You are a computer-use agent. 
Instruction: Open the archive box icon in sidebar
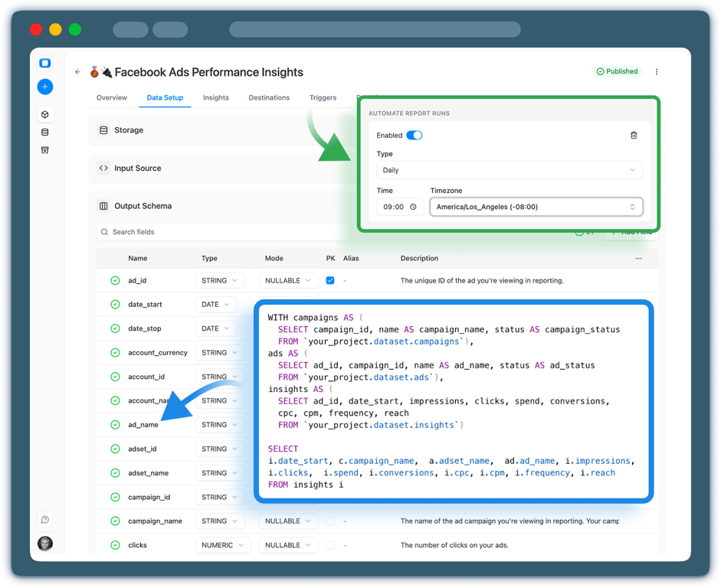45,150
